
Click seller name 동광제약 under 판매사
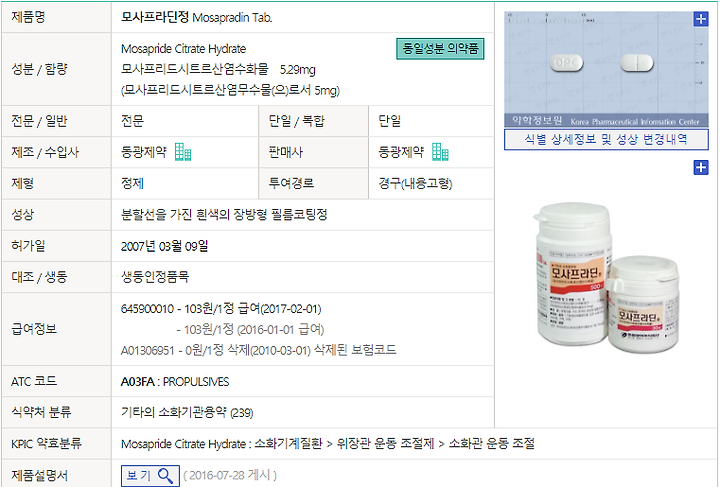pos(401,152)
